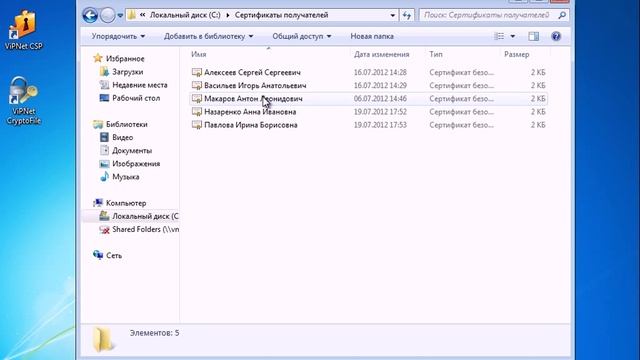Click date 06.07.2012 14:46
Viewport: 640px width, 360px height.
[x=380, y=98]
